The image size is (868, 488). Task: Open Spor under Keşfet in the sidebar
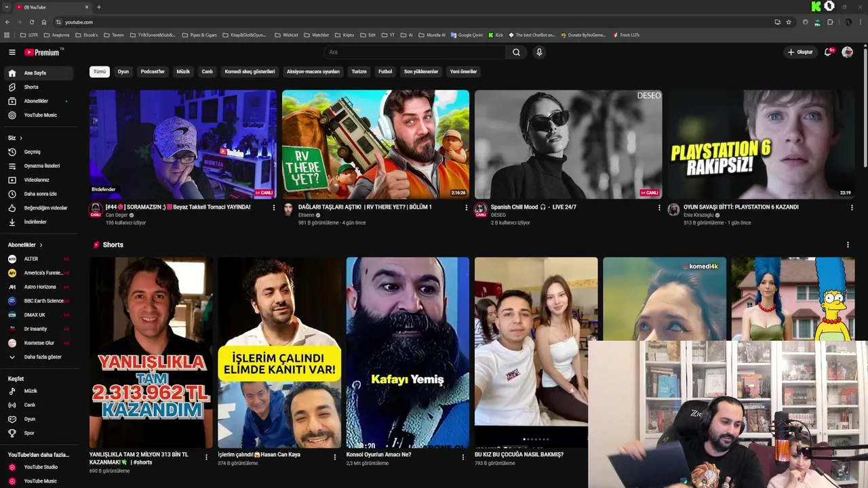(39, 433)
